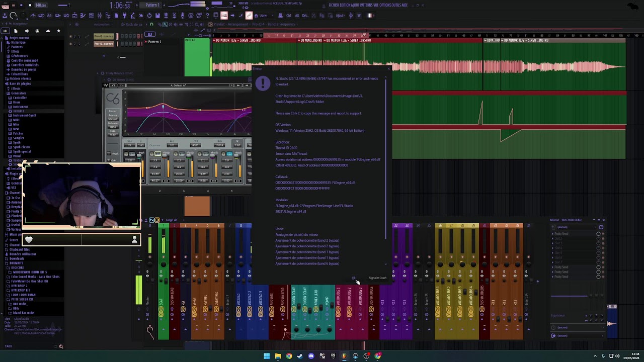
Task: Save project with the floppy disk icon
Action: [157, 15]
